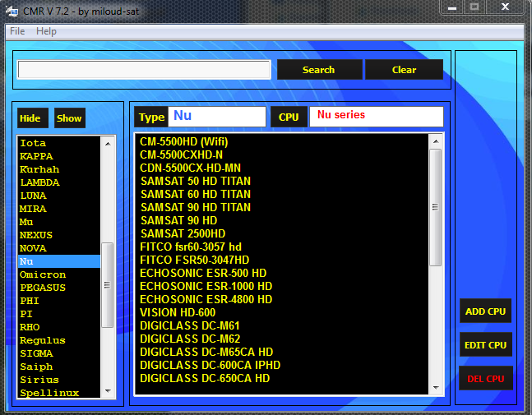Click the Clear button
This screenshot has height=415, width=532.
404,70
